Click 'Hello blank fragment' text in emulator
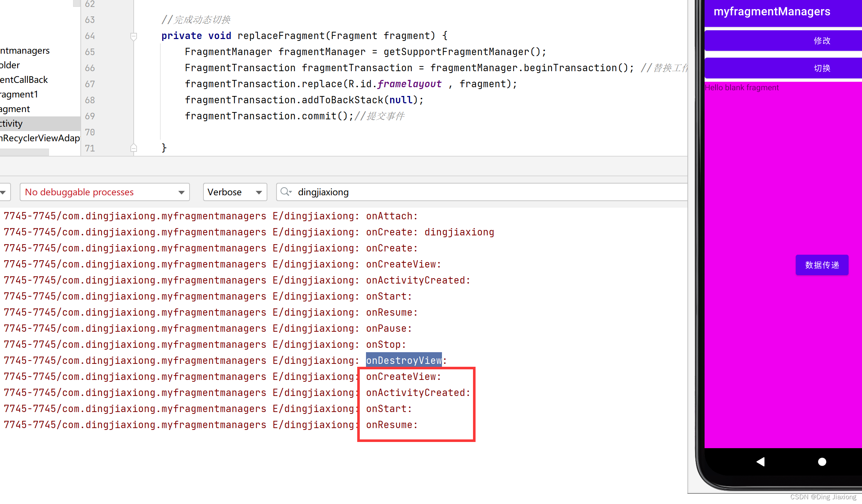The height and width of the screenshot is (504, 862). [742, 88]
